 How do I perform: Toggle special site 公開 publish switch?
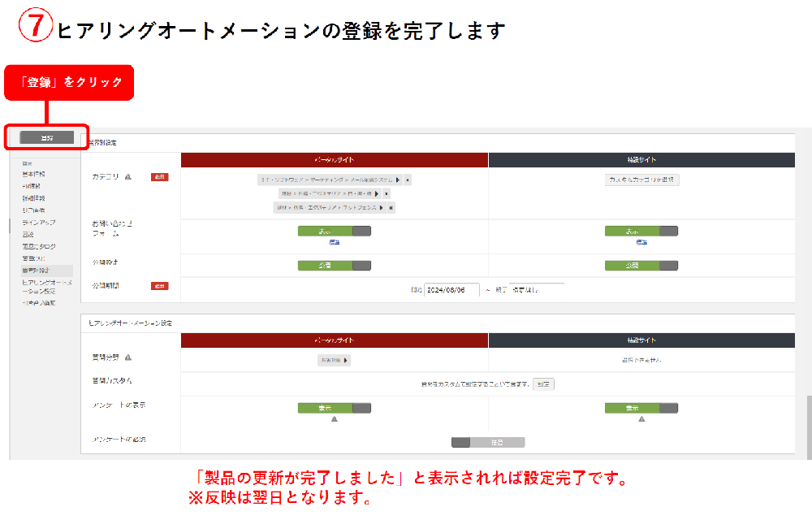point(641,266)
